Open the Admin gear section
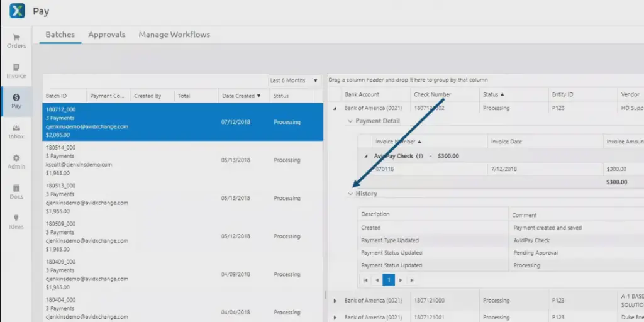The image size is (644, 322). coord(16,162)
